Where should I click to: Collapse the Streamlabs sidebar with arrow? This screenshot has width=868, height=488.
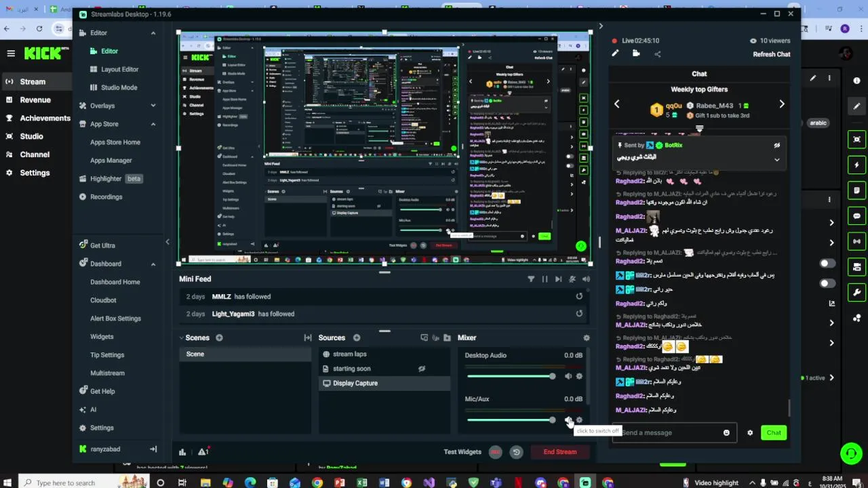167,242
